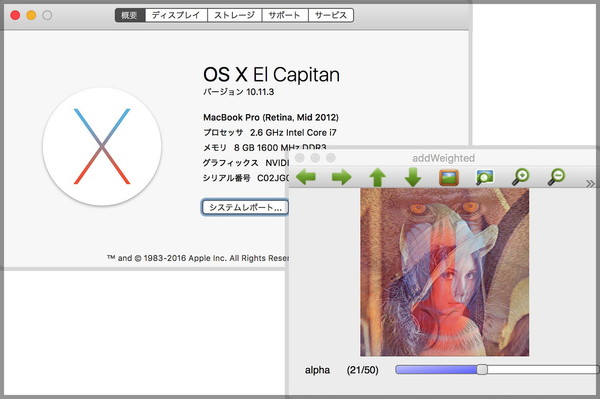Image resolution: width=600 pixels, height=399 pixels.
Task: Open the ストレージ tab
Action: [x=235, y=15]
